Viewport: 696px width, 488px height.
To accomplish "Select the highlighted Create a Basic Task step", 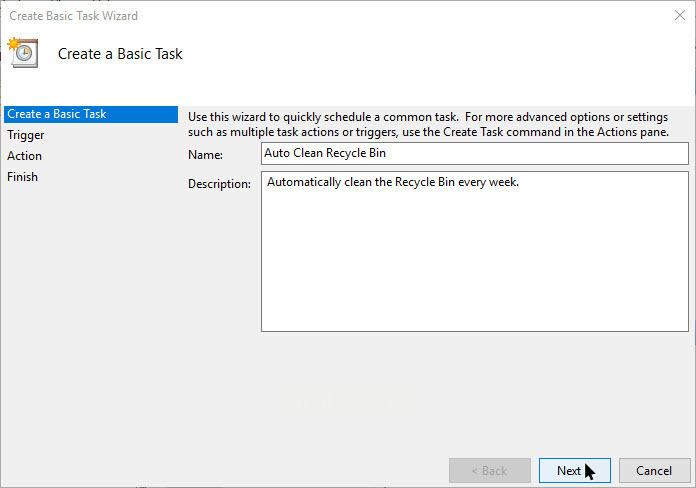I will [57, 114].
